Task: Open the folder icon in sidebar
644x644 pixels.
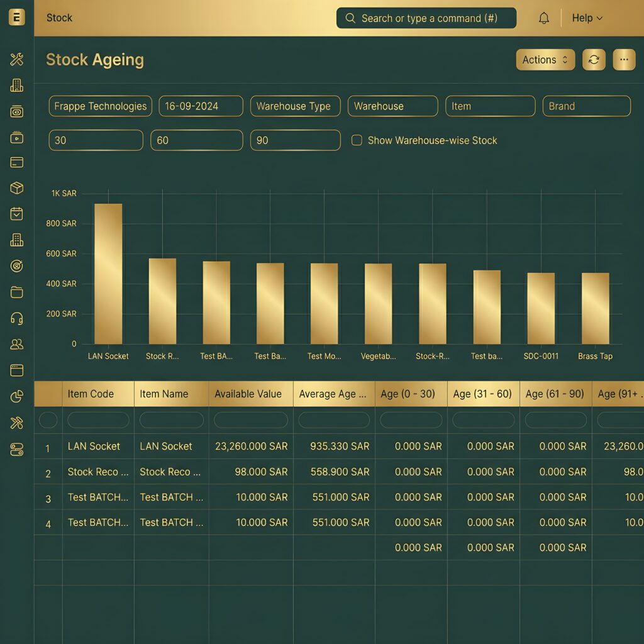Action: 17,292
